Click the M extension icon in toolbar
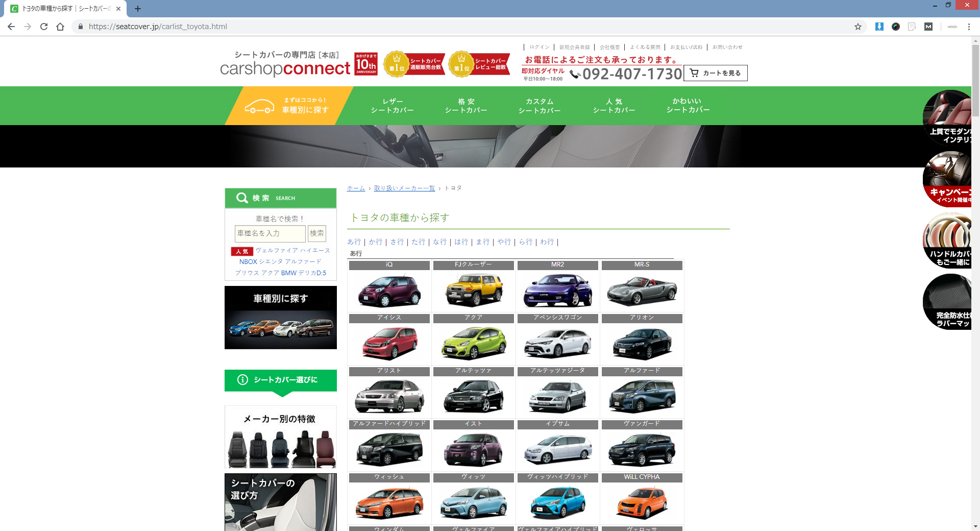Viewport: 980px width, 531px height. [928, 27]
